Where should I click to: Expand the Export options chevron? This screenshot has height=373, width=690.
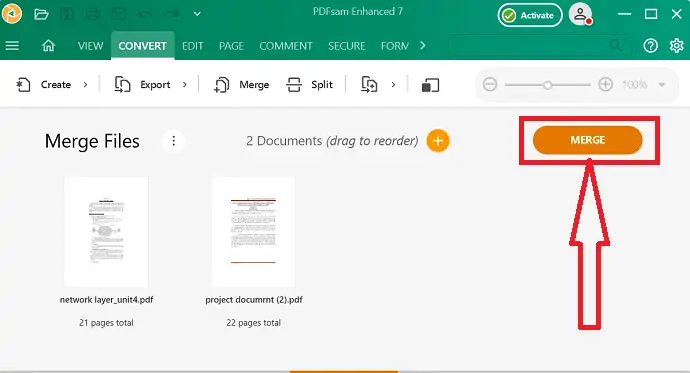point(185,84)
